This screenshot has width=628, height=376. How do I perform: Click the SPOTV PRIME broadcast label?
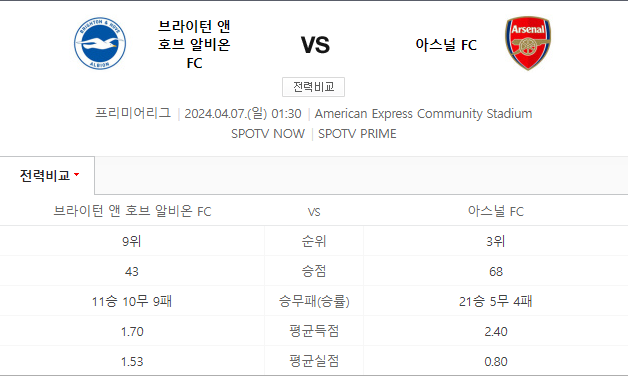click(357, 134)
